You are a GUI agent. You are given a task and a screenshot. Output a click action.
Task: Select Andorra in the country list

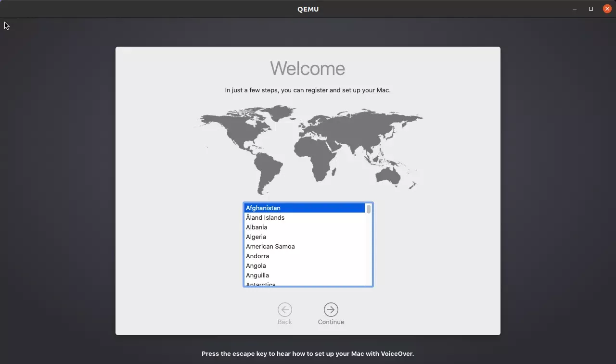click(304, 256)
